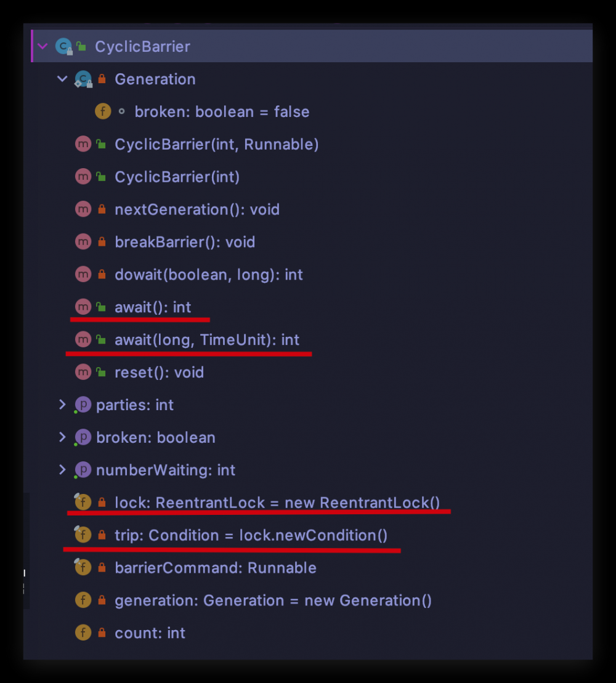
Task: Click the property icon beside parties
Action: [83, 405]
